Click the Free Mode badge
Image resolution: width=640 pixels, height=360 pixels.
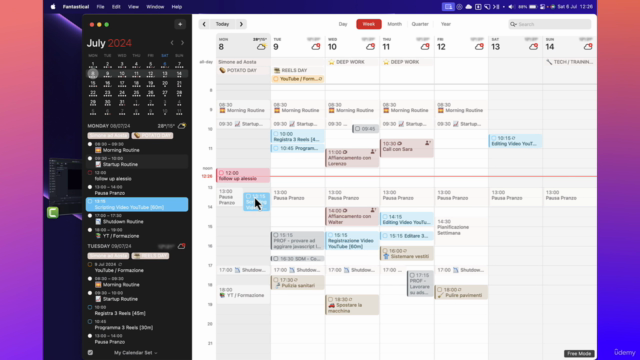pyautogui.click(x=579, y=353)
